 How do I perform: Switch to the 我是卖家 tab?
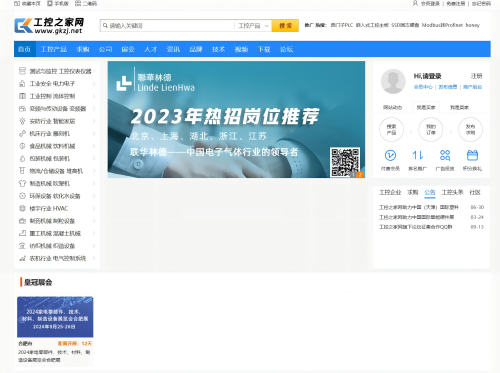[x=459, y=107]
